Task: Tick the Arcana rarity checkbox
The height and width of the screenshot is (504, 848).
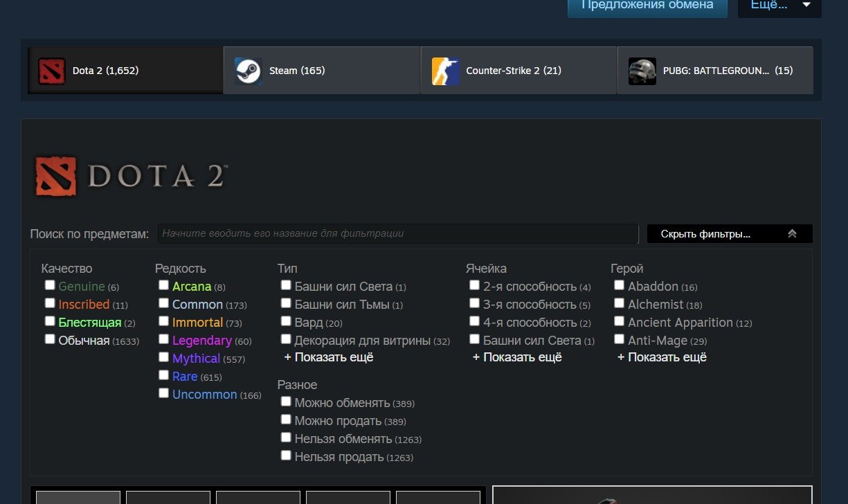Action: 163,285
